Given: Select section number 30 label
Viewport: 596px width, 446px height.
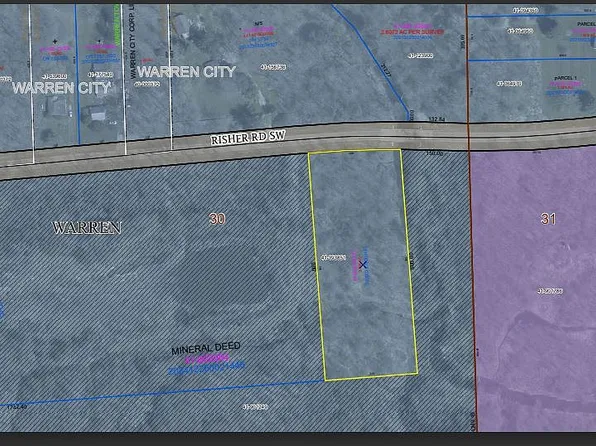Looking at the screenshot, I should [217, 219].
